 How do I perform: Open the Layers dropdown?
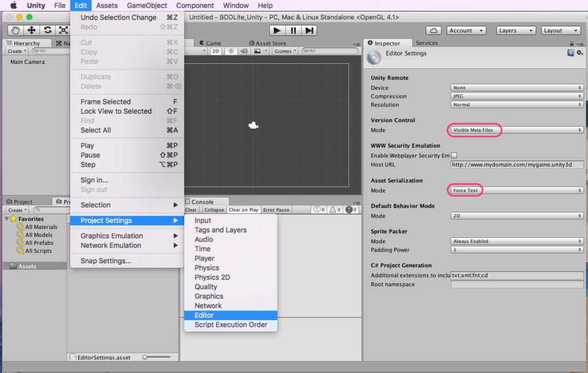point(516,30)
